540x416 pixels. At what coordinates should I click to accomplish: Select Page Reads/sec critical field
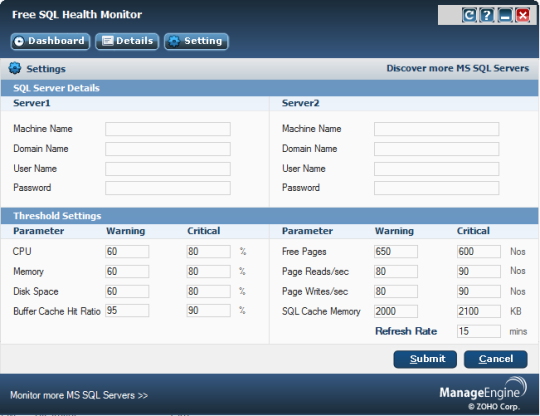(x=479, y=271)
